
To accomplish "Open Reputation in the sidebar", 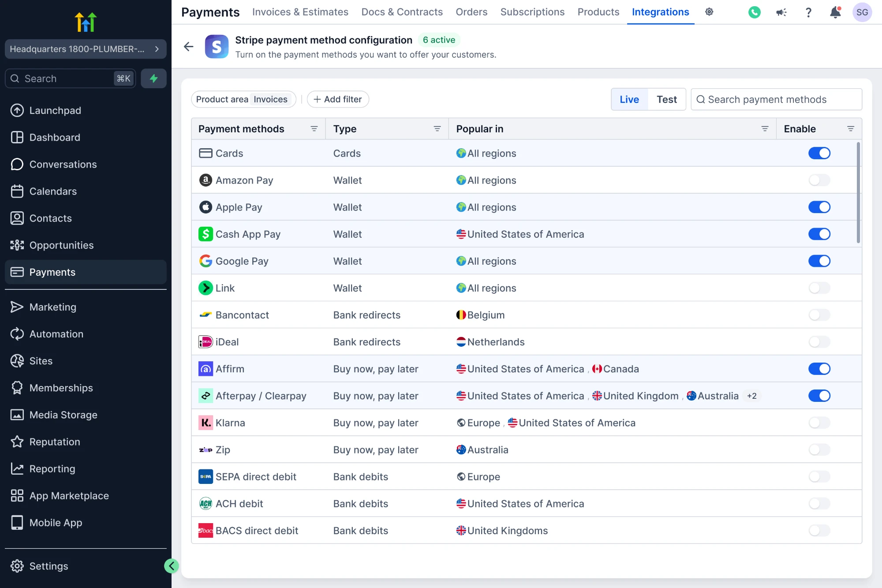I will click(86, 442).
